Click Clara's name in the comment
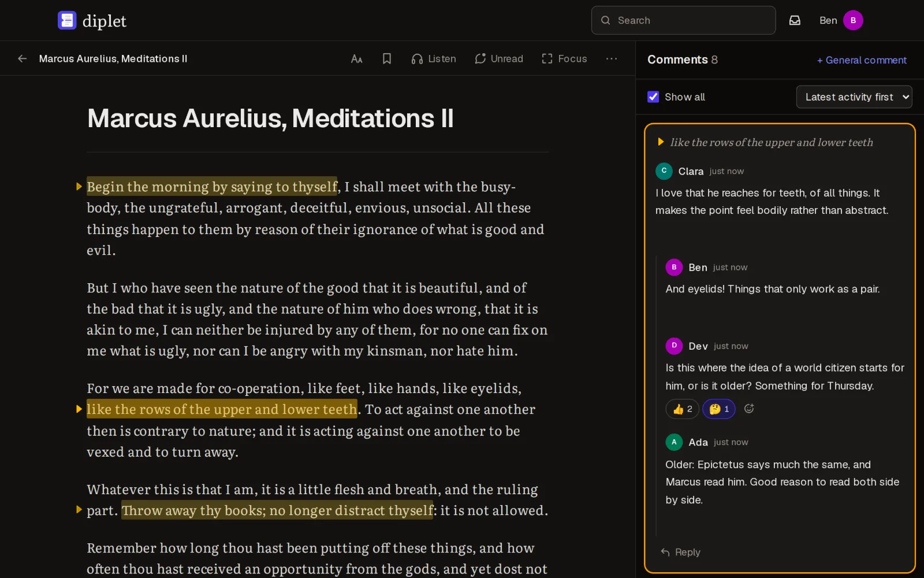924x578 pixels. point(691,171)
